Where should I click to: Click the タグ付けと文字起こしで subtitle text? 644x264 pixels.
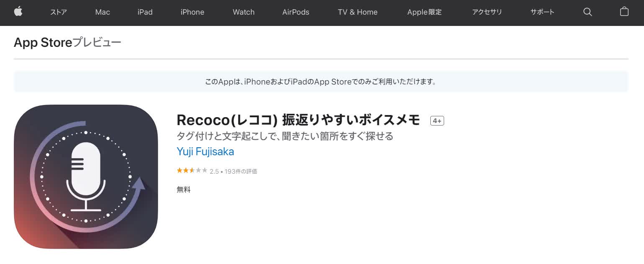pyautogui.click(x=285, y=136)
